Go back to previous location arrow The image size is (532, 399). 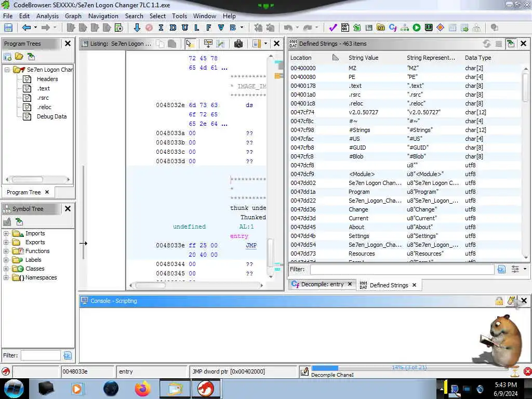[26, 28]
